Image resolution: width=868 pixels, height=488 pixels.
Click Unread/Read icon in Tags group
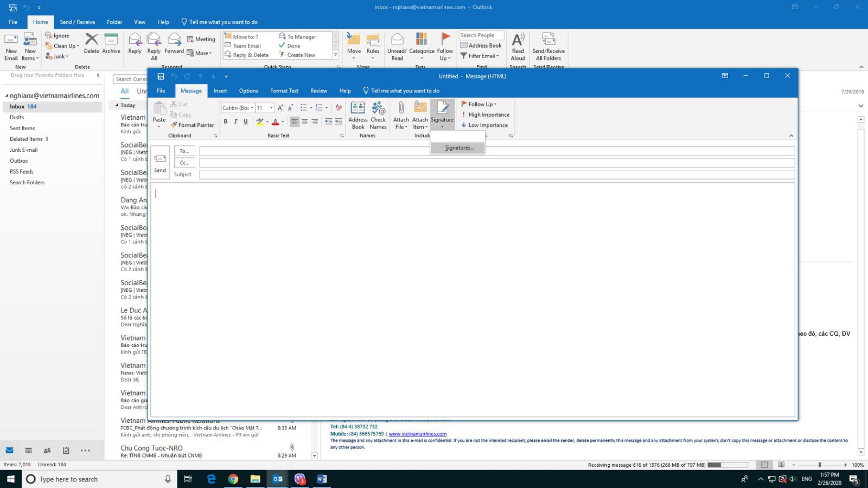[397, 47]
